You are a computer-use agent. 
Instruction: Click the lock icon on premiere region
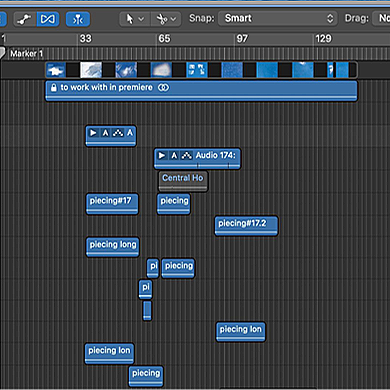pos(53,88)
